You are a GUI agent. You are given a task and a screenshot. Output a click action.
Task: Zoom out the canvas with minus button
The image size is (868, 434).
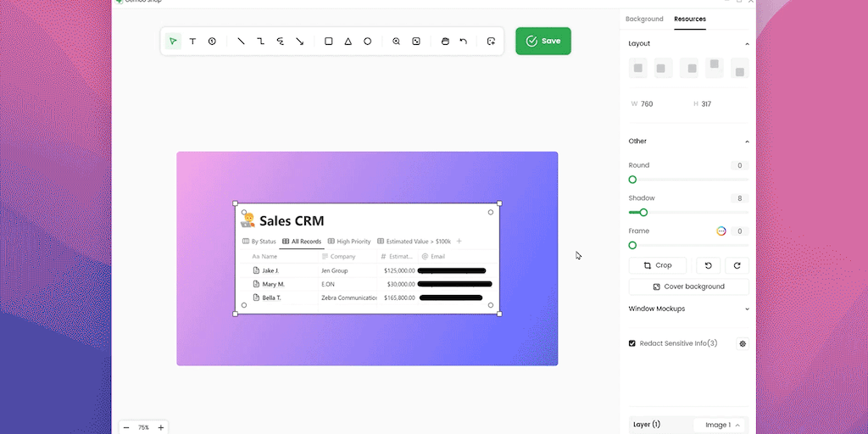(126, 428)
